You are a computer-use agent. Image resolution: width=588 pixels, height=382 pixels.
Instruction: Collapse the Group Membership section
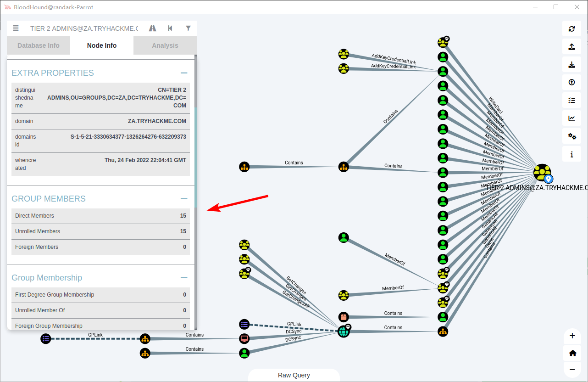coord(184,278)
